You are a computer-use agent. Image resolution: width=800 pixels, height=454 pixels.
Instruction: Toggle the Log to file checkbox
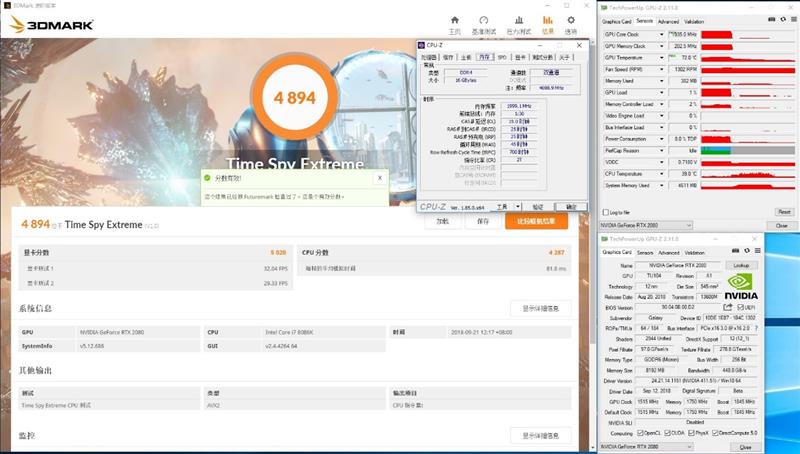(606, 212)
